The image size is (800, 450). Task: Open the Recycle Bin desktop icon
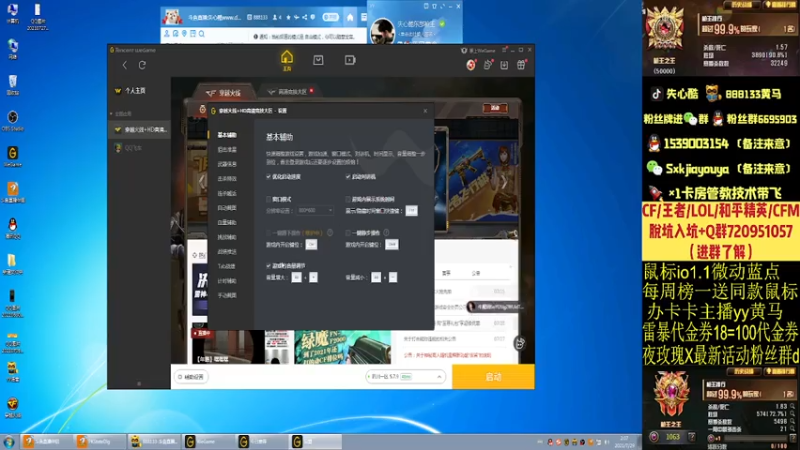point(13,85)
